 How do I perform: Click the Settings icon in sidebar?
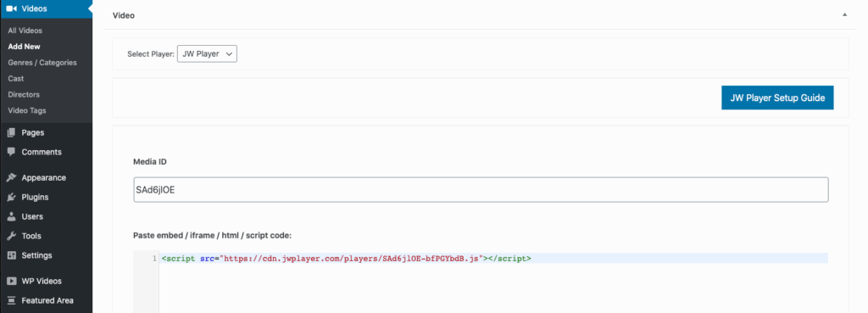(11, 255)
